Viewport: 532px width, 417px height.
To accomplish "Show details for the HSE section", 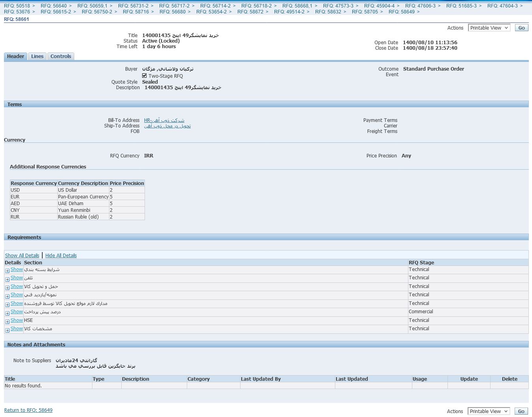I will coord(17,320).
